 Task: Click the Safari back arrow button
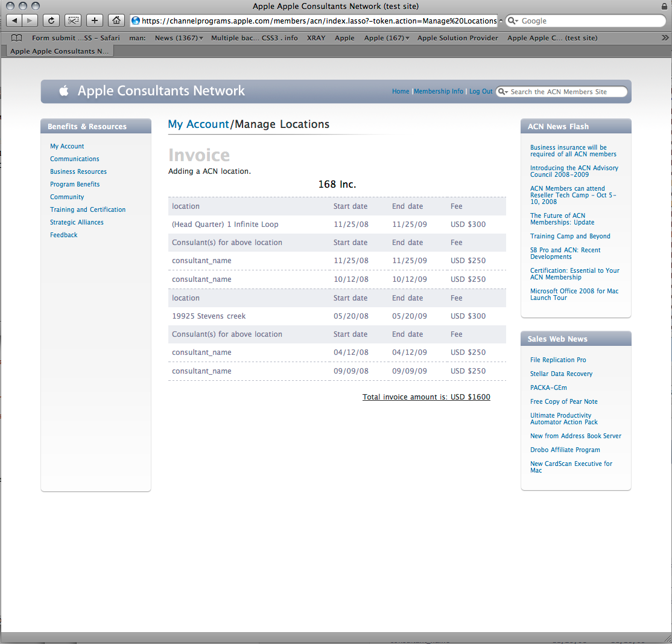pos(14,21)
